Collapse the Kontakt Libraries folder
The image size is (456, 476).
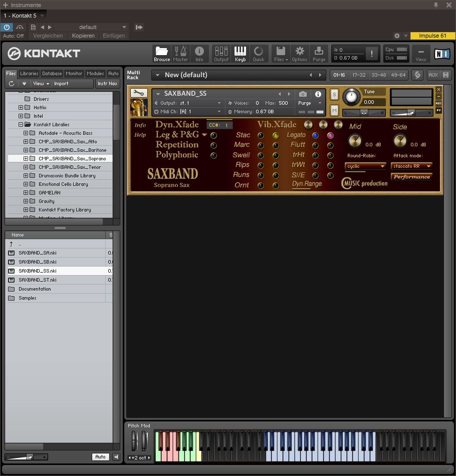coord(21,124)
